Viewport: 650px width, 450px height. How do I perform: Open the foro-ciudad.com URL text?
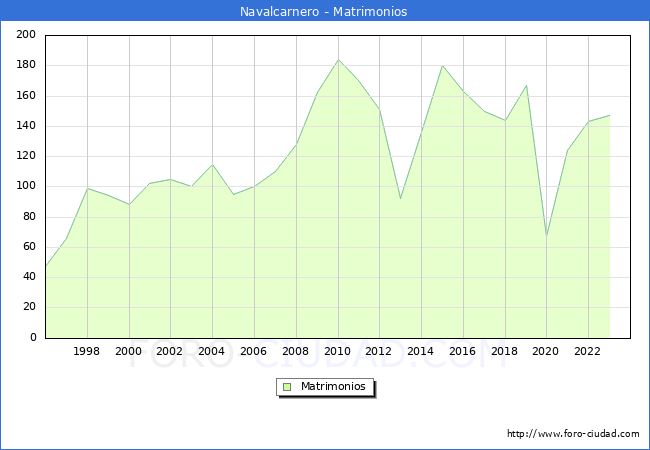[x=573, y=433]
